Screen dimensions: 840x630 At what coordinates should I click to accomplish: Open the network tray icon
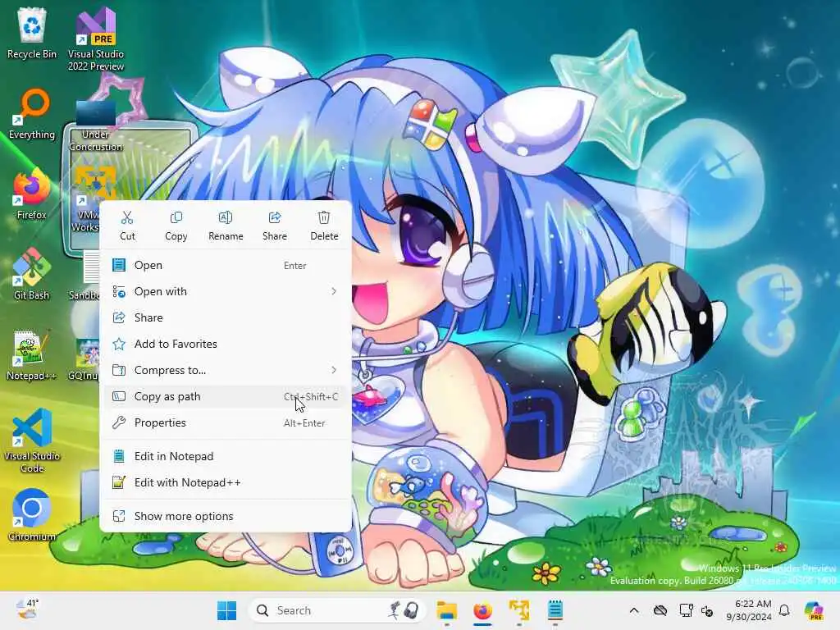point(686,610)
